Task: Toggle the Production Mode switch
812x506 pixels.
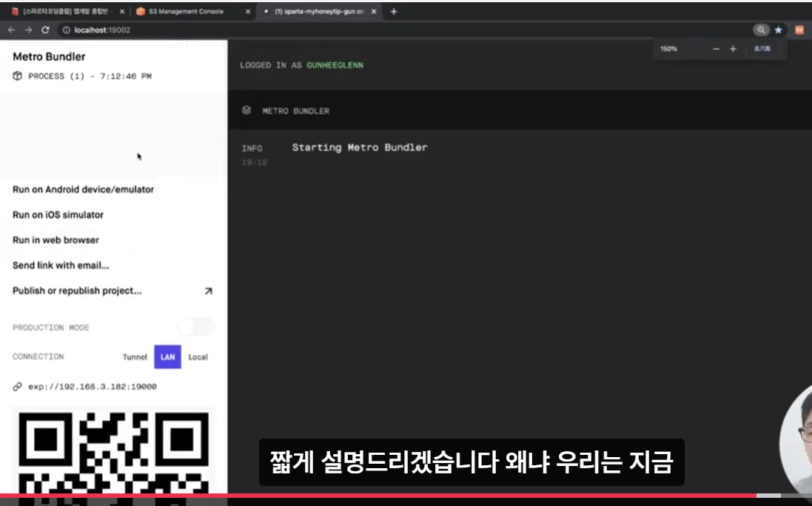Action: point(195,327)
